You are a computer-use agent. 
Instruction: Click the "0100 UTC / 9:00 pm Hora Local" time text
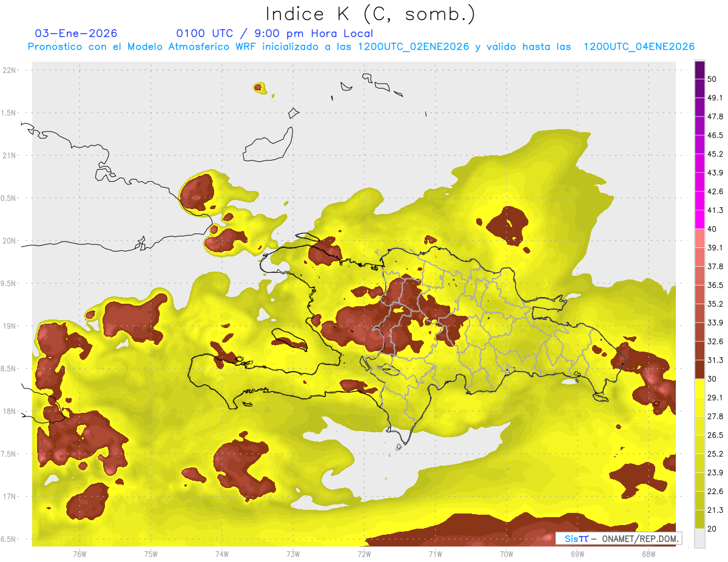coord(275,33)
